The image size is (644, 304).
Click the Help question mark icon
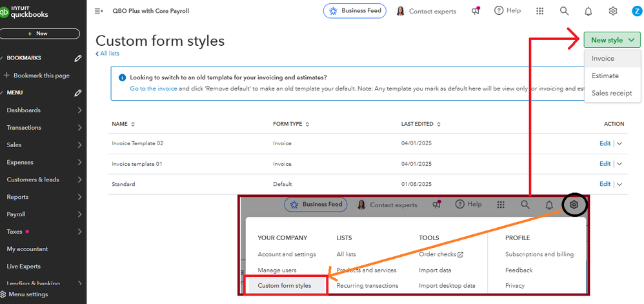click(x=507, y=11)
